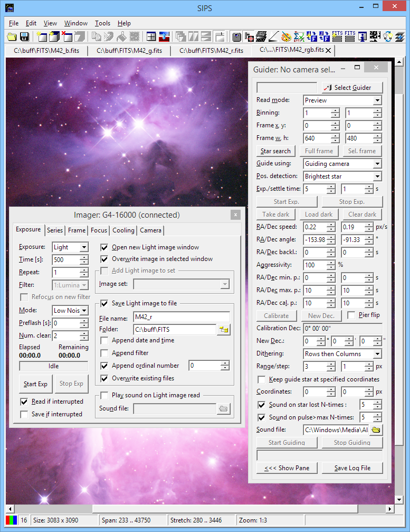Browse for folder next to C:\buff\FITS
The image size is (410, 532).
pyautogui.click(x=224, y=330)
